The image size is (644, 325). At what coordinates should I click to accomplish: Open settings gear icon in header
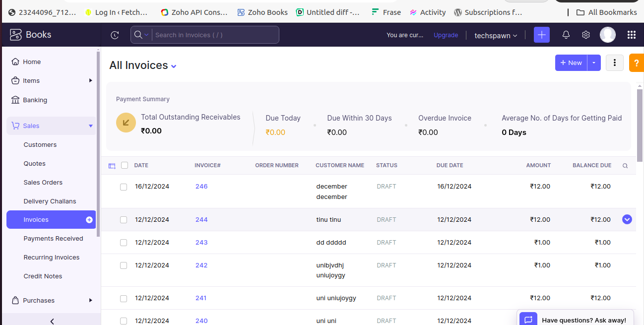(586, 35)
